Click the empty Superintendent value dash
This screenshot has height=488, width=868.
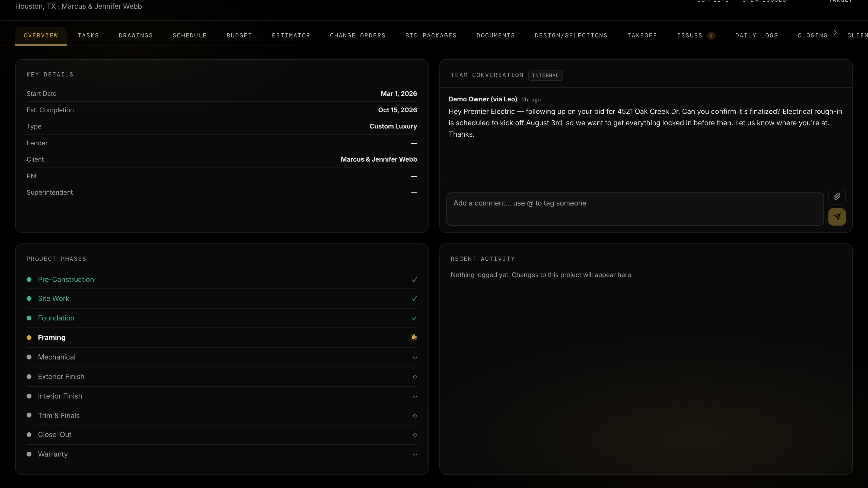click(x=414, y=193)
